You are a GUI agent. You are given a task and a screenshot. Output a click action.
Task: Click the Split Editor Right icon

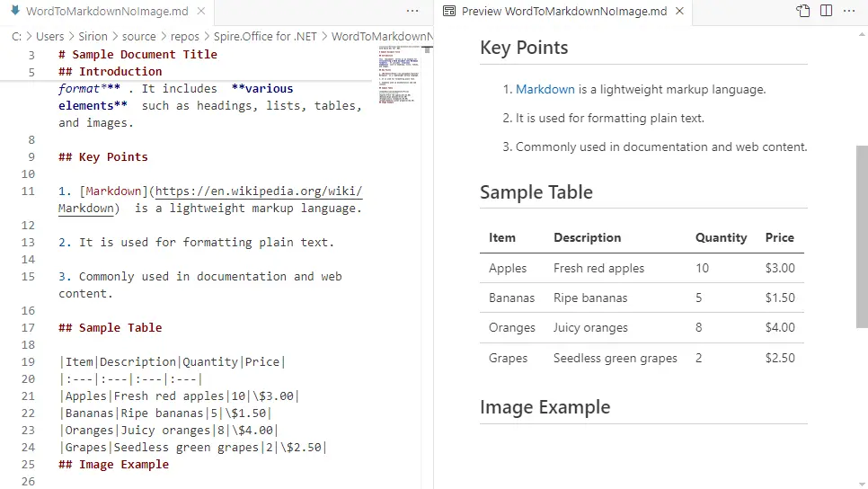tap(826, 11)
